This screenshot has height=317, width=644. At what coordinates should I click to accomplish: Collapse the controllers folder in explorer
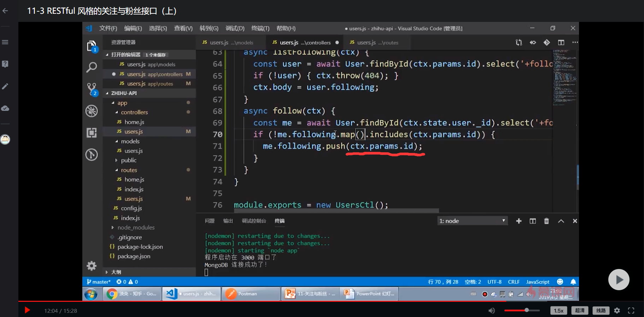[x=134, y=112]
